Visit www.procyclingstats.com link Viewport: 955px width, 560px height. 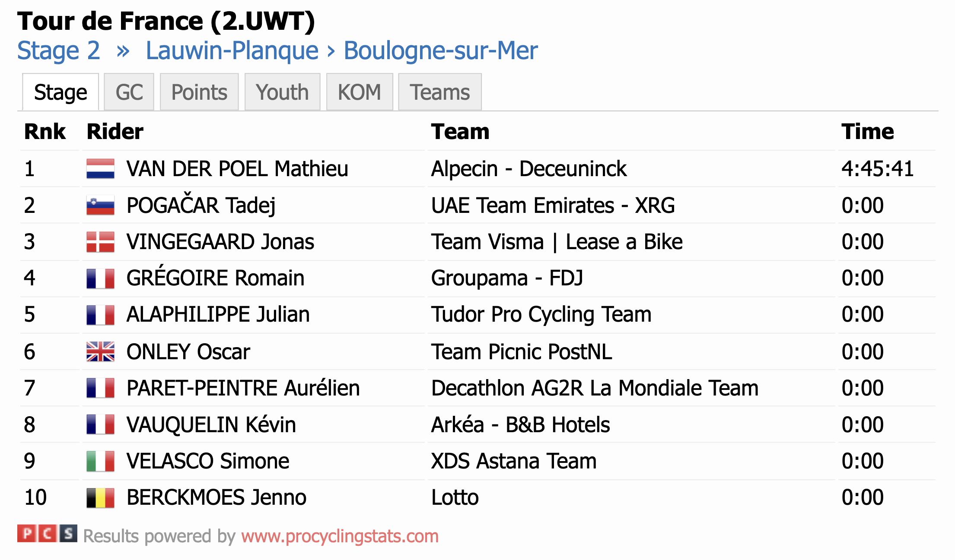[x=340, y=536]
